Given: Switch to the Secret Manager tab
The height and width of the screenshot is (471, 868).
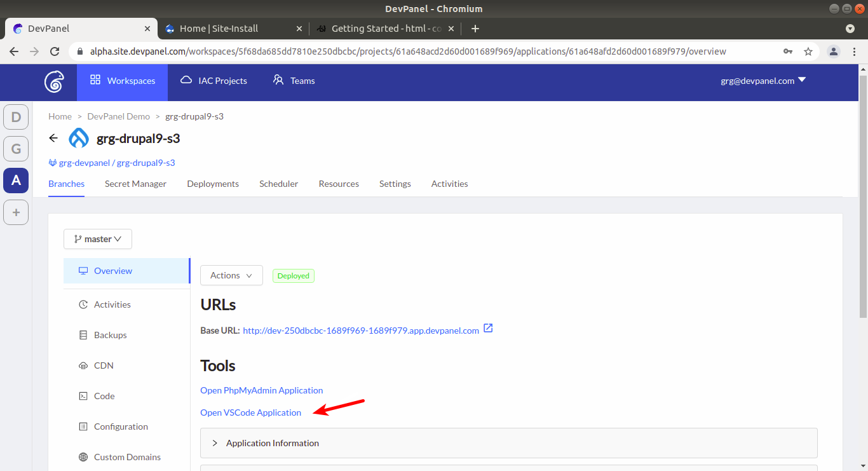Looking at the screenshot, I should (x=135, y=184).
